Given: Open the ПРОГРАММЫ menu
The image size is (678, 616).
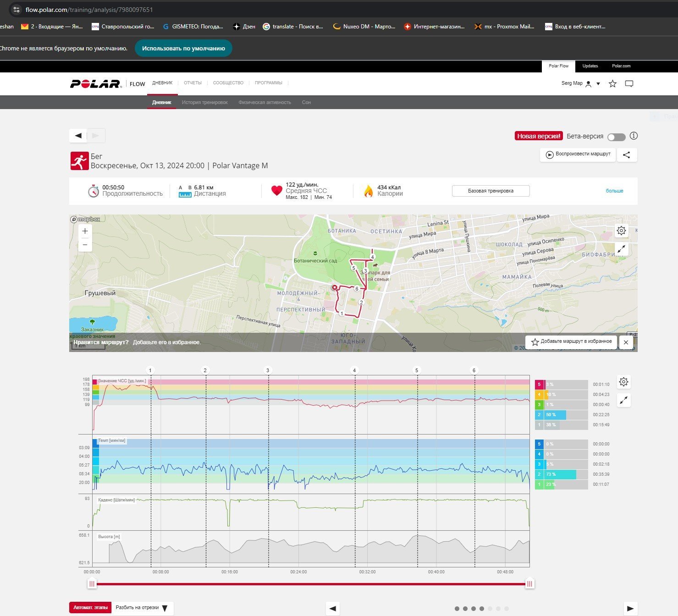Looking at the screenshot, I should point(269,83).
